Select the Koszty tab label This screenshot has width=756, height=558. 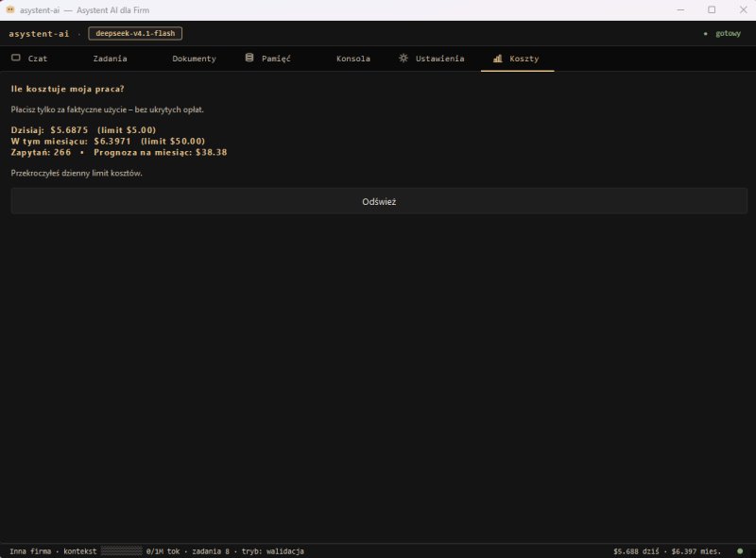coord(524,59)
